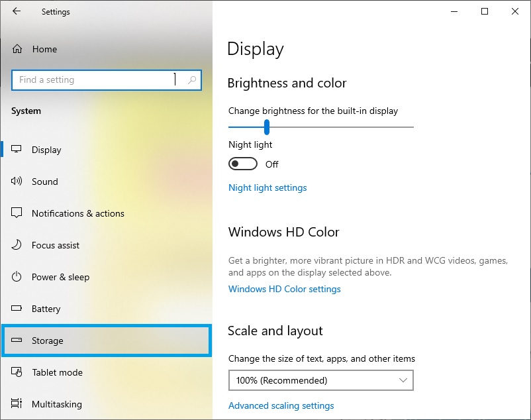Click the Battery icon

(x=17, y=308)
